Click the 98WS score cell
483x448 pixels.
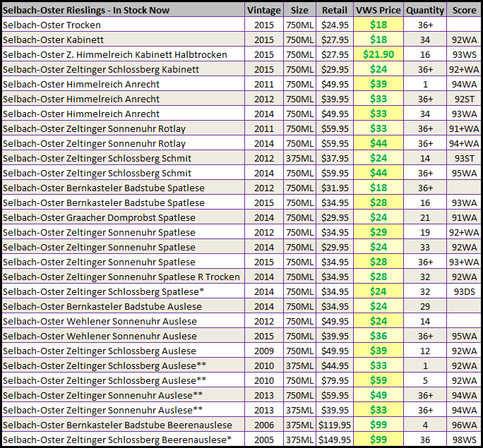464,440
